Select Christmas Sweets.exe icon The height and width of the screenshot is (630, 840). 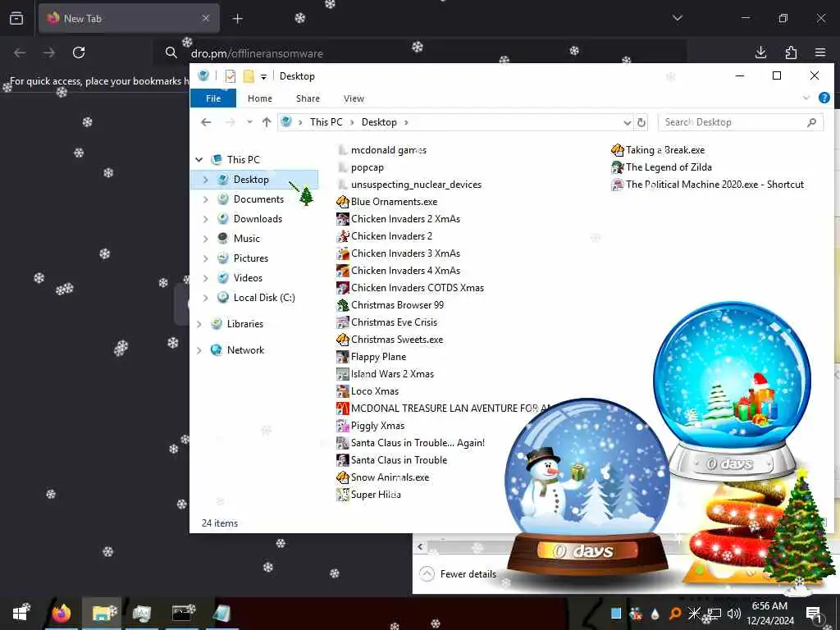coord(342,340)
